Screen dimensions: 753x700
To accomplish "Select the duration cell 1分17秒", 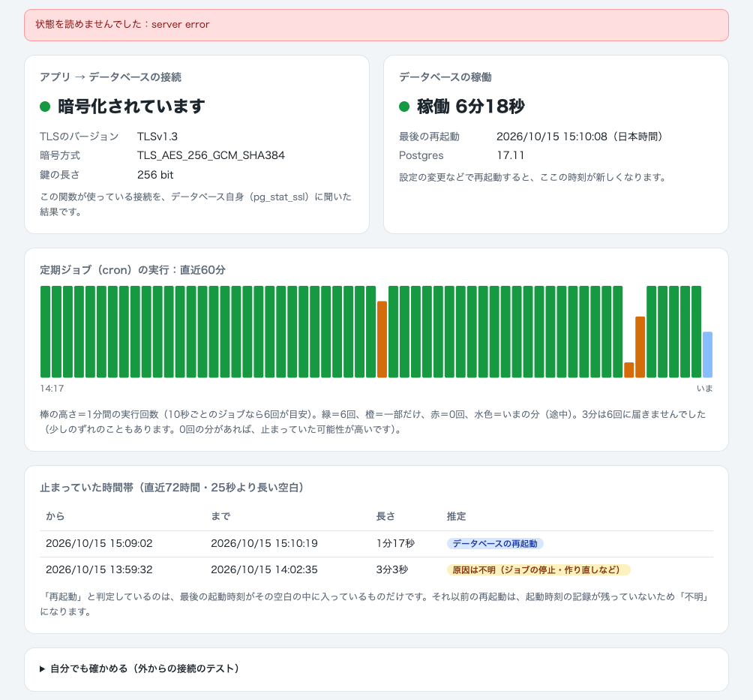I will coord(395,543).
